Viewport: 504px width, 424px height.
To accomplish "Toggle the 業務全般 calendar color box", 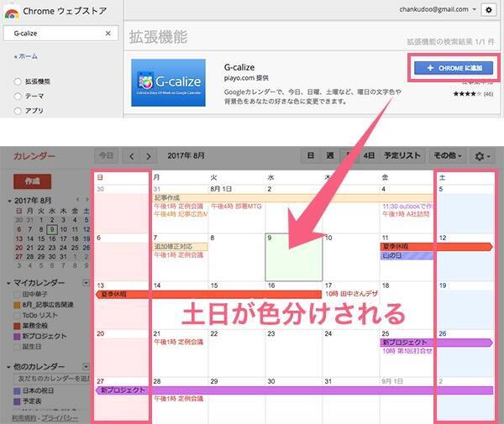I will point(17,326).
